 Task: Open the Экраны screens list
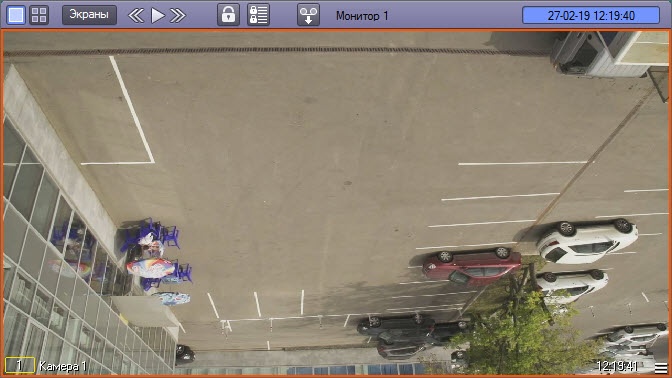coord(89,15)
